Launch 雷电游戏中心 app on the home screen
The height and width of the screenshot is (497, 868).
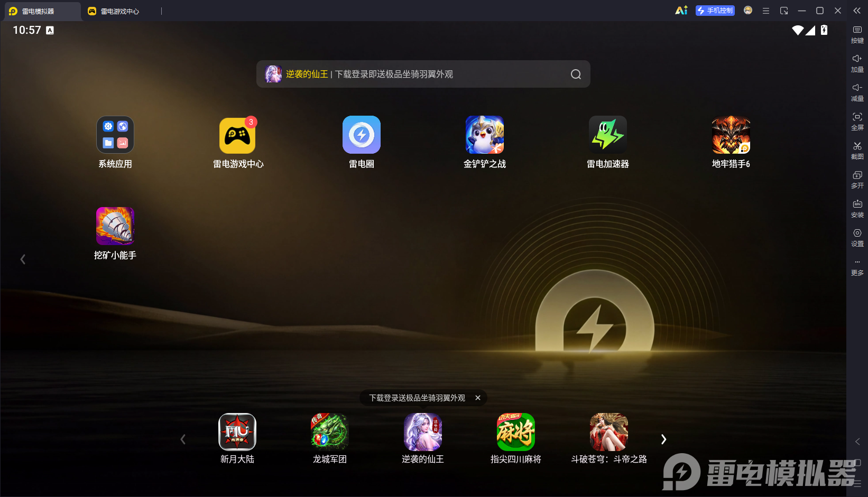coord(238,135)
